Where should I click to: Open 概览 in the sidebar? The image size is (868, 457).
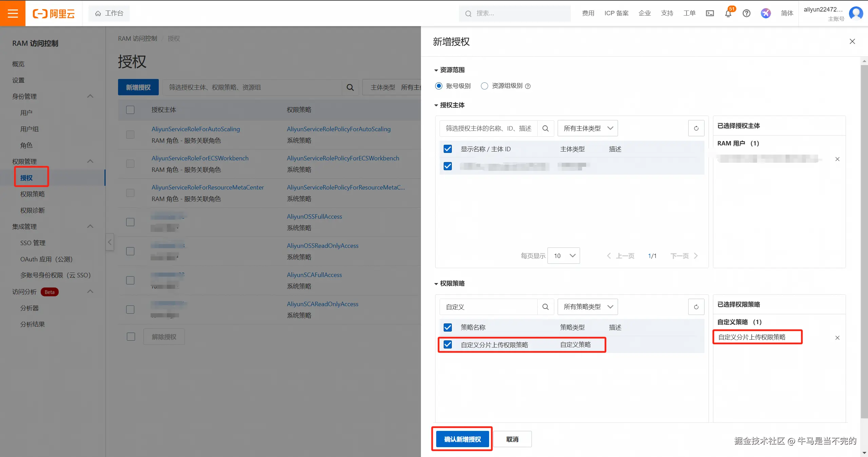pos(18,64)
